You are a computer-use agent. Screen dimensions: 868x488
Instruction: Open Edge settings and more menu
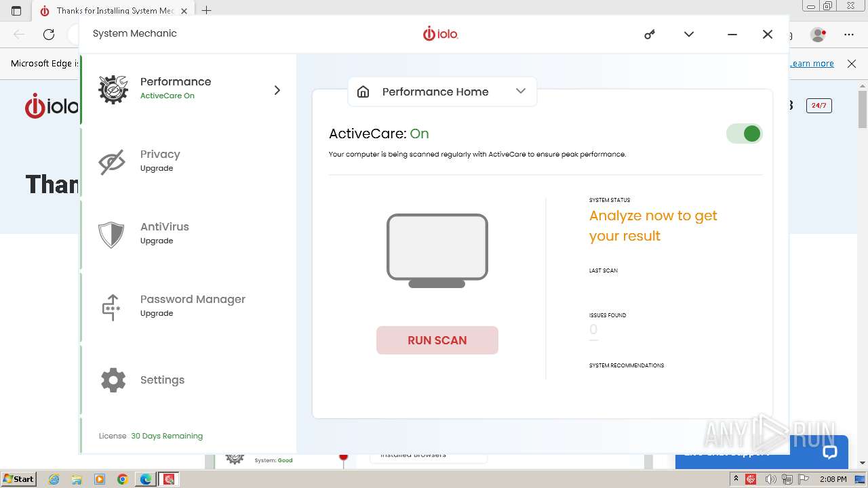tap(849, 34)
